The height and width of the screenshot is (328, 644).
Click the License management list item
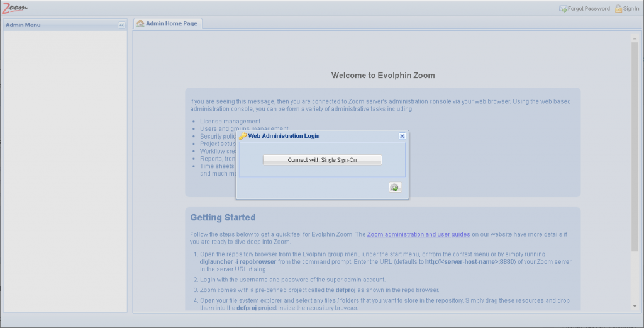[230, 122]
